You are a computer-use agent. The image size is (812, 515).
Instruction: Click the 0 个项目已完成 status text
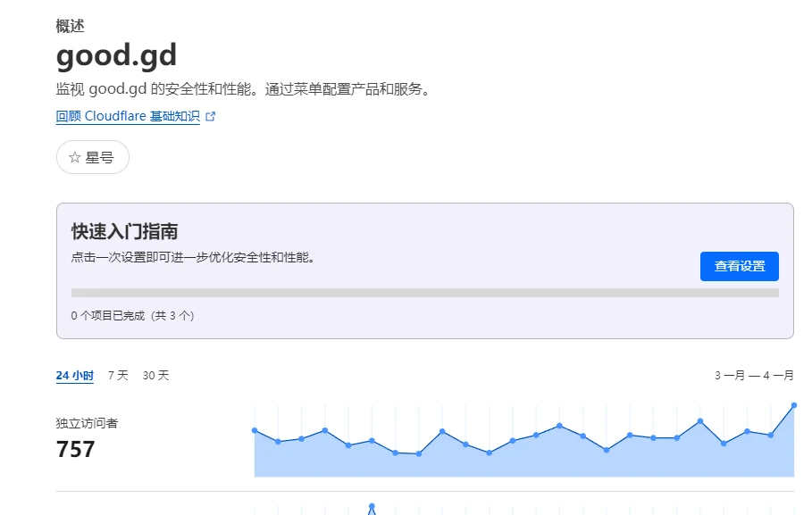tap(132, 315)
